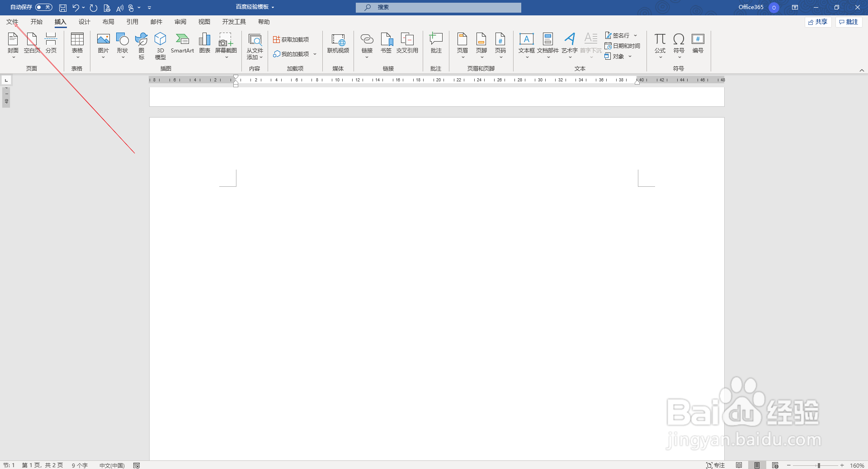Insert an icon (图标)
Viewport: 868px width, 469px height.
[142, 46]
